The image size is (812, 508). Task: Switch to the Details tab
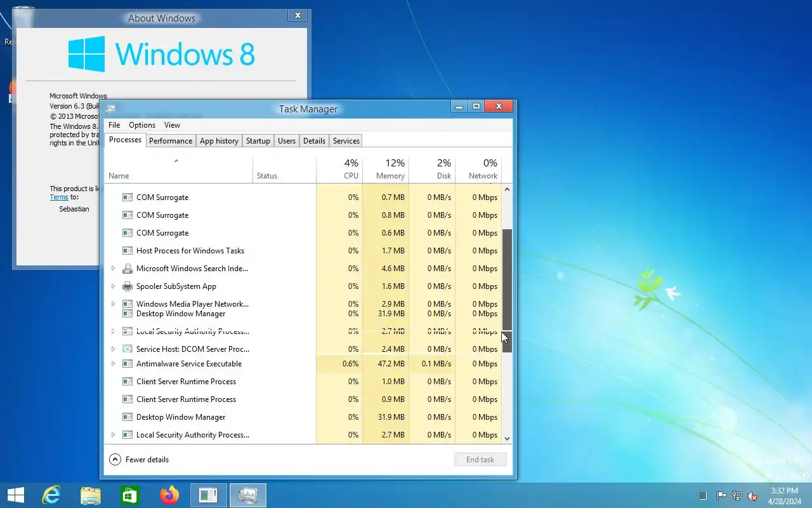pyautogui.click(x=314, y=141)
